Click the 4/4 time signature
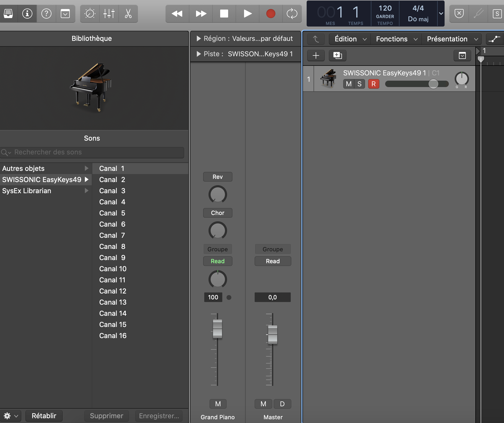The image size is (504, 423). point(418,8)
